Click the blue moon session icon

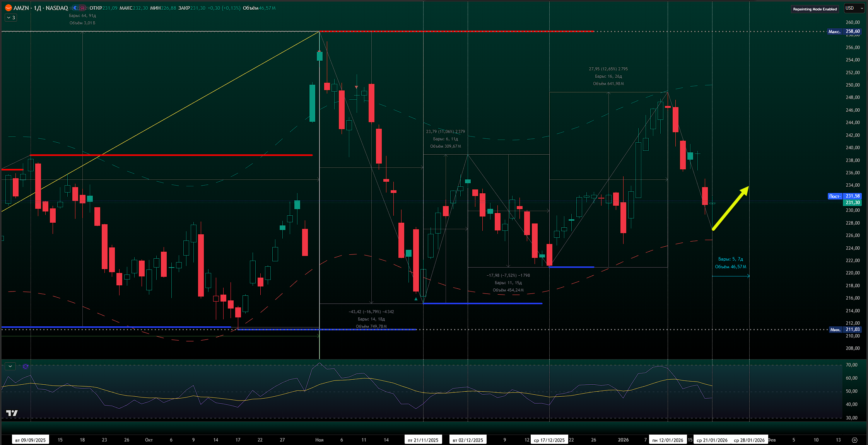point(75,8)
